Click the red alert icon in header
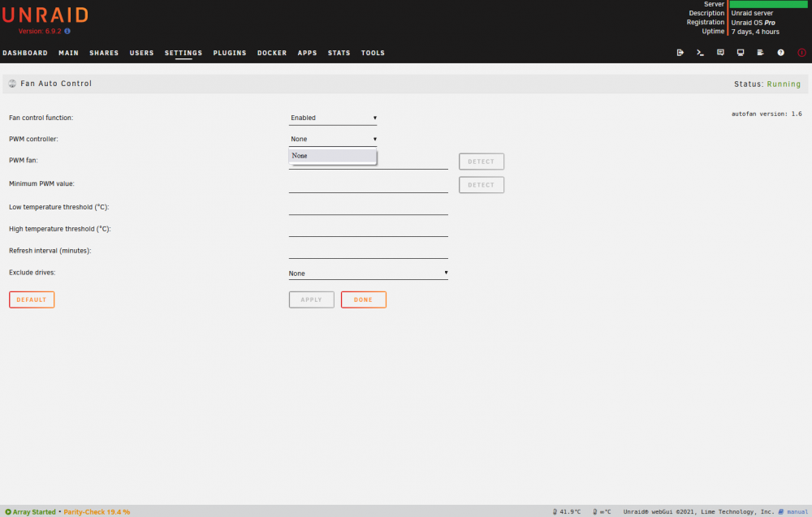This screenshot has height=517, width=812. click(x=801, y=53)
